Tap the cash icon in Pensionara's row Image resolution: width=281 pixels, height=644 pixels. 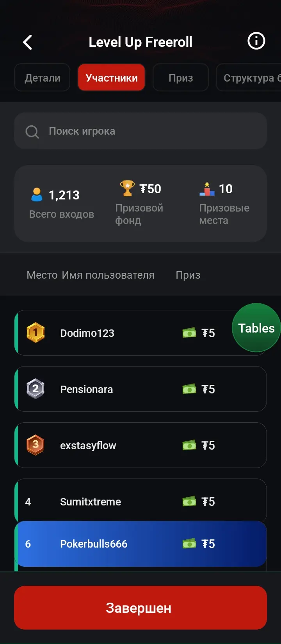click(x=189, y=389)
